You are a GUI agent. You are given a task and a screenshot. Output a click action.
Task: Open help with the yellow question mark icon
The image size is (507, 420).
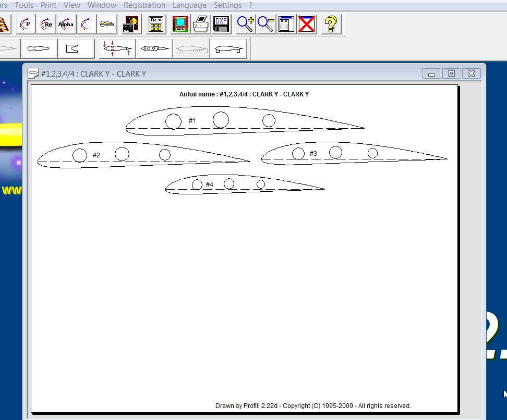331,24
